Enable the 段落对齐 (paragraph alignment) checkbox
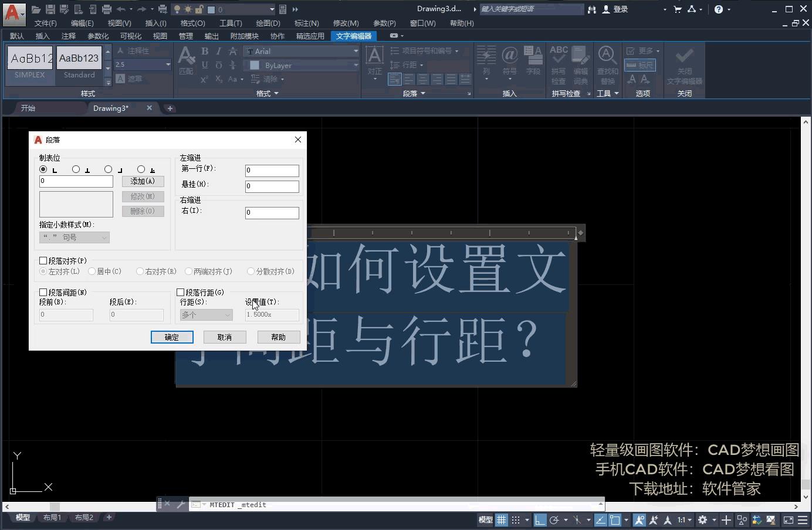This screenshot has height=530, width=812. pos(43,260)
